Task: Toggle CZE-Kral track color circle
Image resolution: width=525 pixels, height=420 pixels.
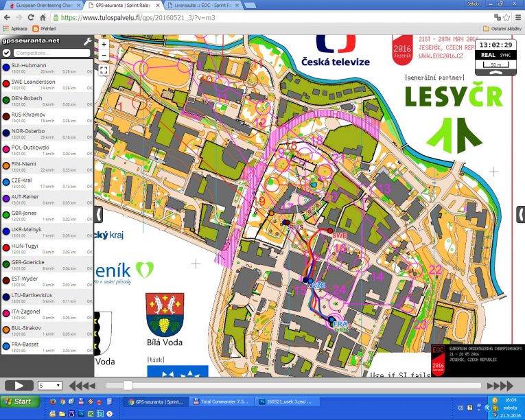Action: 6,182
